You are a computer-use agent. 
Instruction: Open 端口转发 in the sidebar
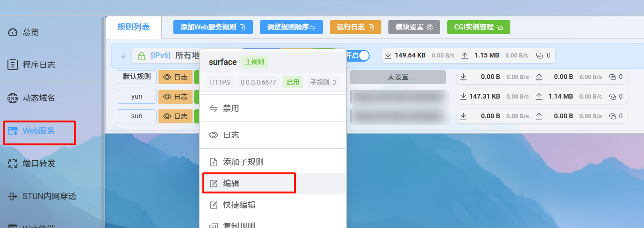(31, 164)
